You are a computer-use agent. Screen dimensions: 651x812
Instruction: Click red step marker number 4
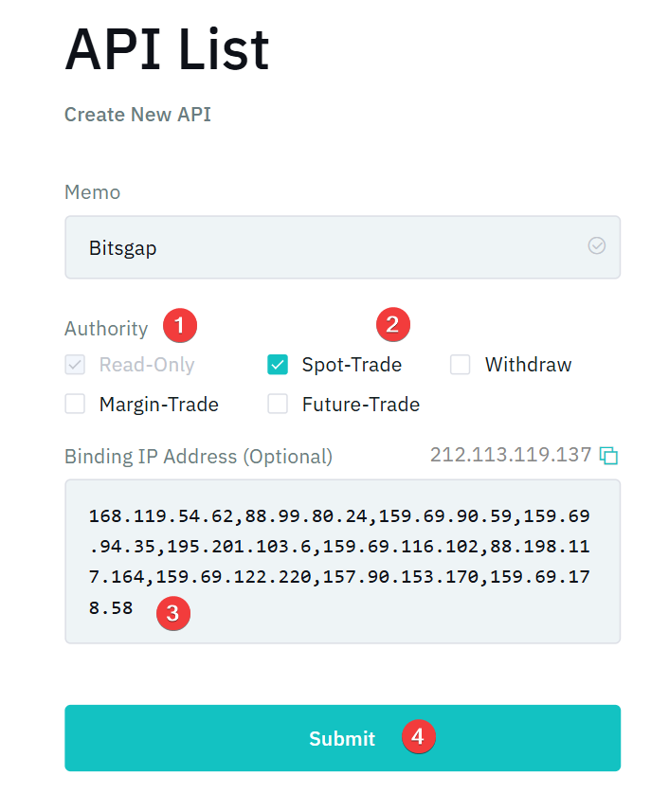pos(419,736)
